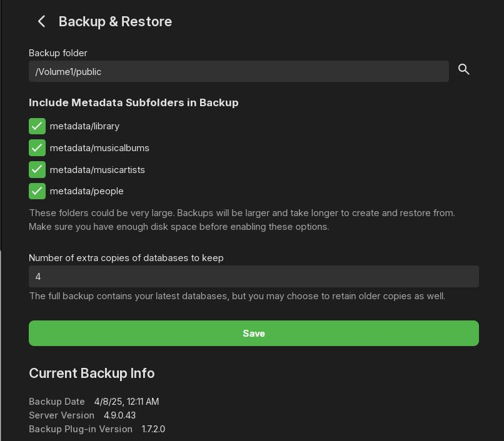Image resolution: width=504 pixels, height=441 pixels.
Task: Select the Include Metadata Subfolders heading
Action: click(x=133, y=102)
